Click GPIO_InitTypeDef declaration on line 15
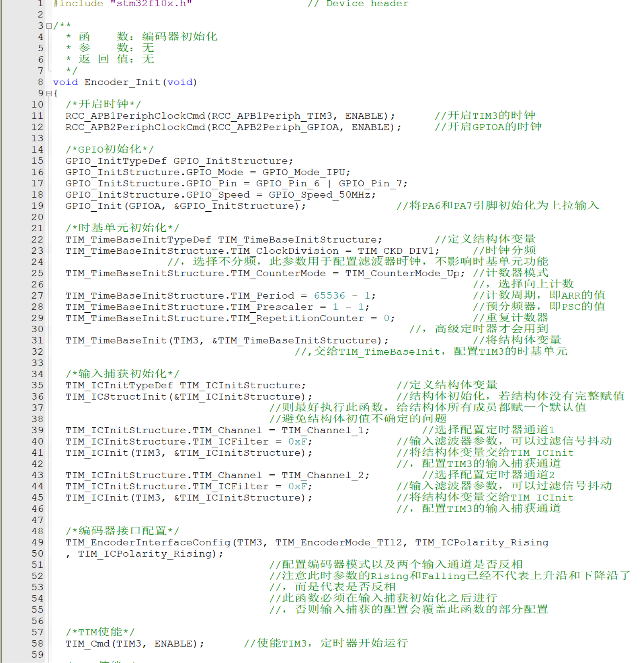This screenshot has height=663, width=644. (x=116, y=161)
